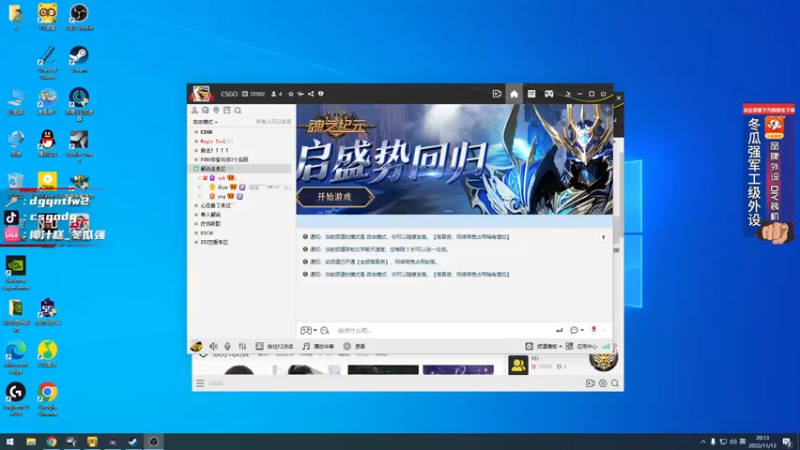Viewport: 800px width, 450px height.
Task: Click the eye icon in YY window behind
Action: click(603, 383)
